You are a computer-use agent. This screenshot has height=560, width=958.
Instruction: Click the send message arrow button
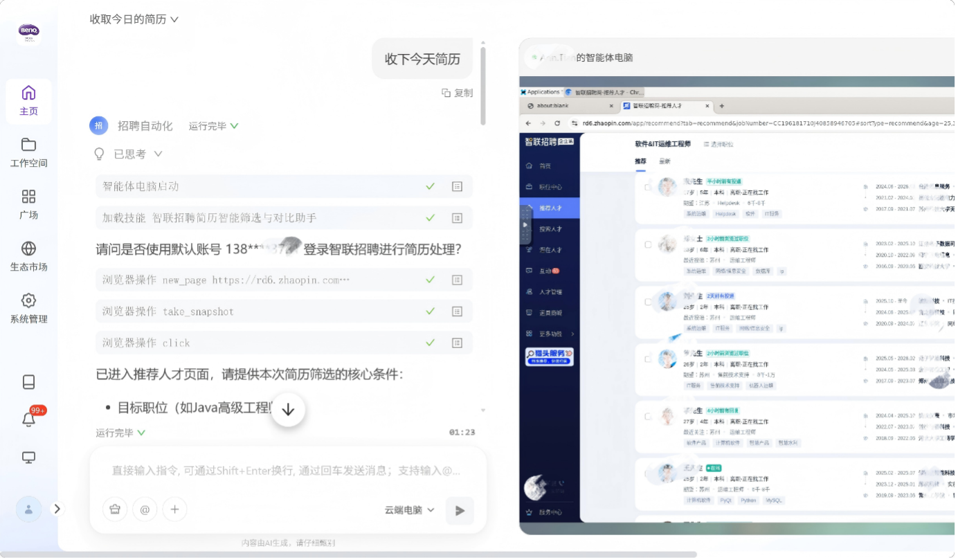tap(460, 511)
